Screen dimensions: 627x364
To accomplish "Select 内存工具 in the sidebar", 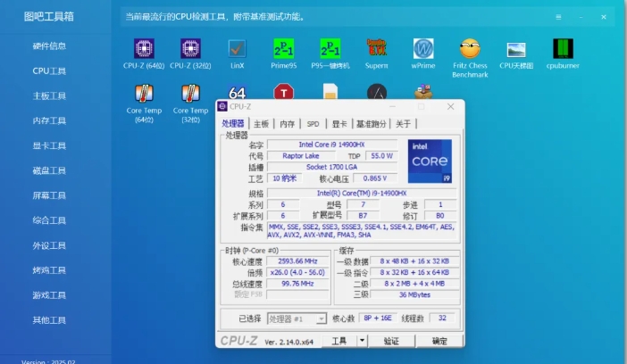I will [x=49, y=120].
